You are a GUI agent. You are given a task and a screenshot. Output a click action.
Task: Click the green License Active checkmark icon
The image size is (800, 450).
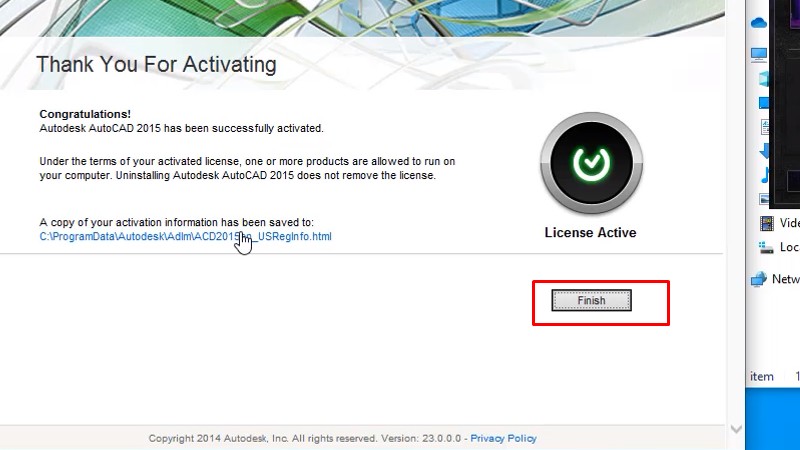(x=591, y=162)
